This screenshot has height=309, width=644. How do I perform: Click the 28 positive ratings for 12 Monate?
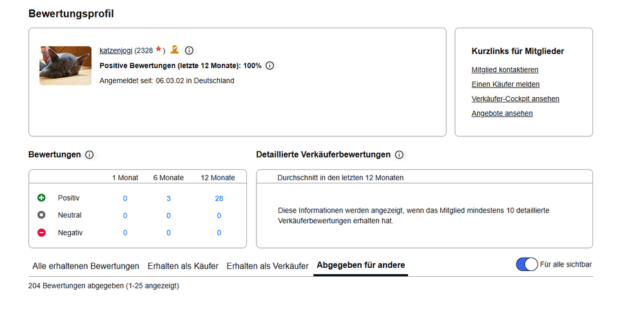(x=219, y=198)
